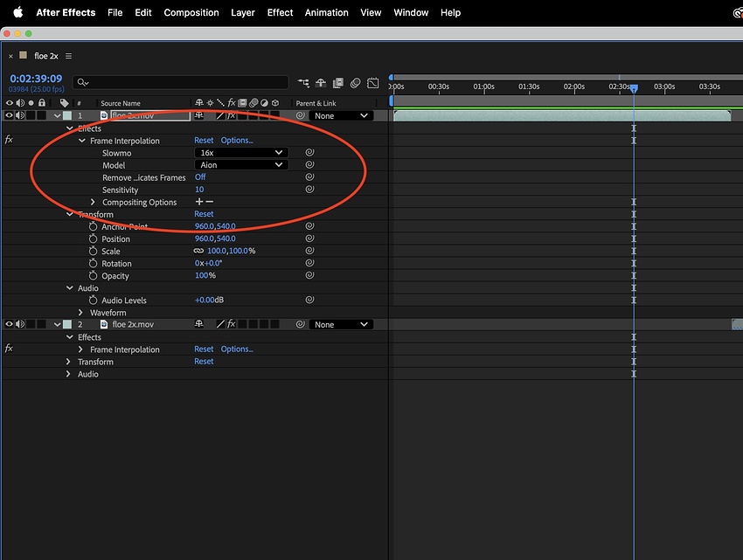
Task: Click the Slowmo property pick whip icon
Action: 310,153
